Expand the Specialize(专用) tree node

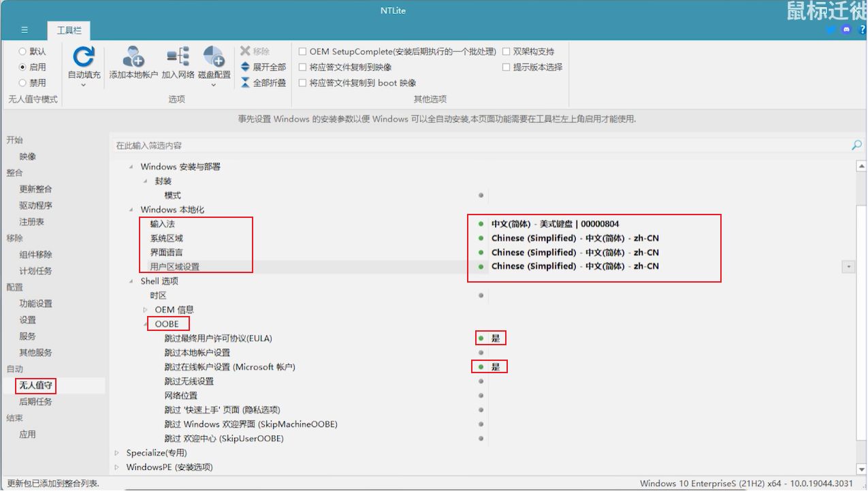(116, 453)
